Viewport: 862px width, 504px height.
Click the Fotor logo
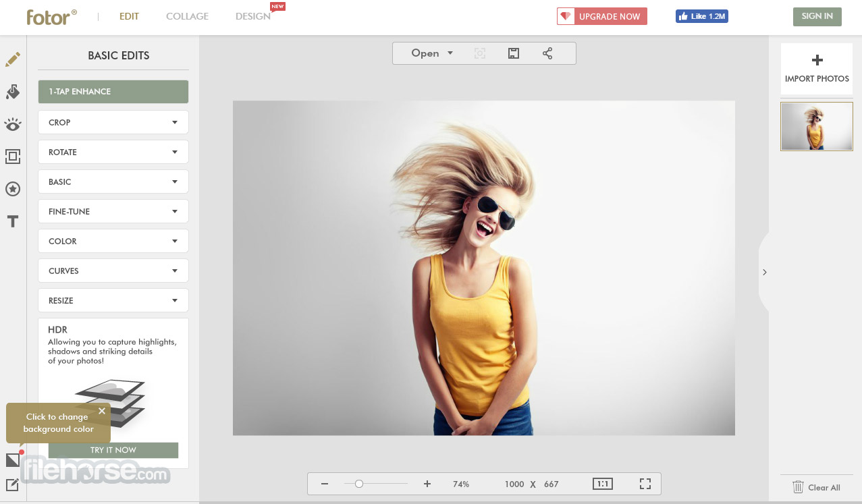(52, 17)
